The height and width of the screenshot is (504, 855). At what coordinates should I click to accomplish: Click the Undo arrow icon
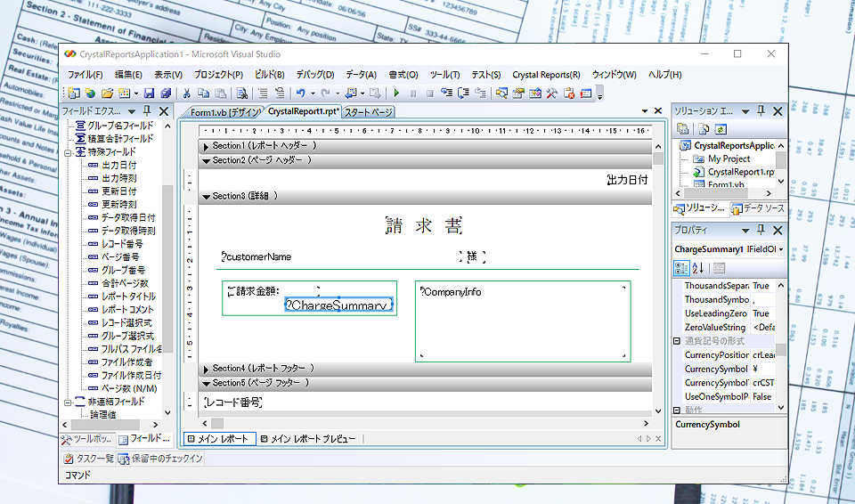[x=300, y=93]
